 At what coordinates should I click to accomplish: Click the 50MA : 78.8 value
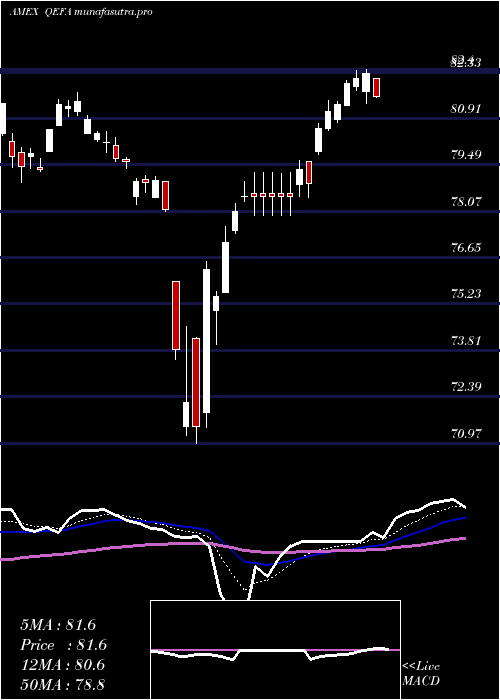pyautogui.click(x=63, y=684)
